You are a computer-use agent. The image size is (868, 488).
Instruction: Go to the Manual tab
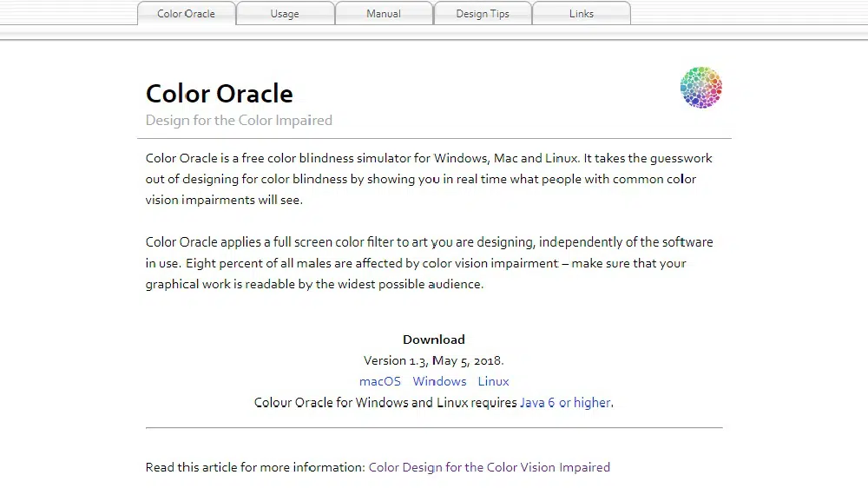tap(384, 14)
